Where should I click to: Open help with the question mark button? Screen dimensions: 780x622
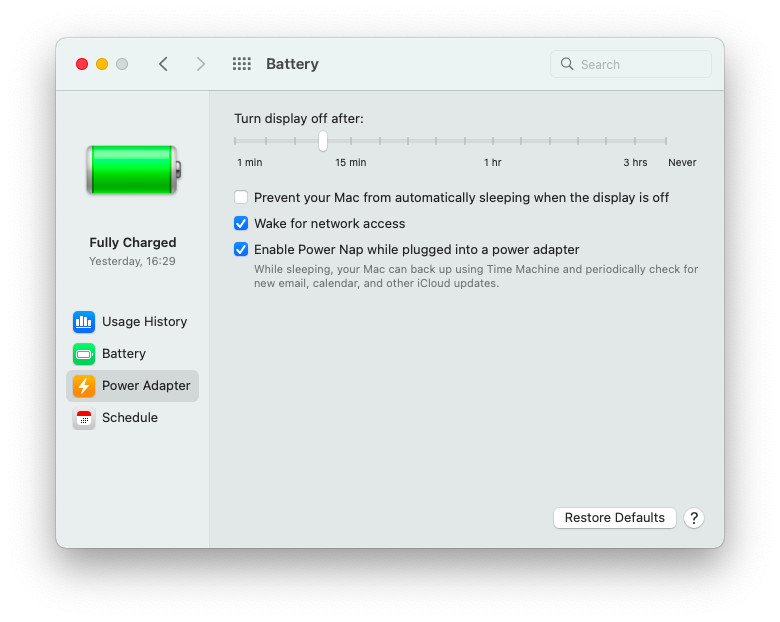[693, 518]
